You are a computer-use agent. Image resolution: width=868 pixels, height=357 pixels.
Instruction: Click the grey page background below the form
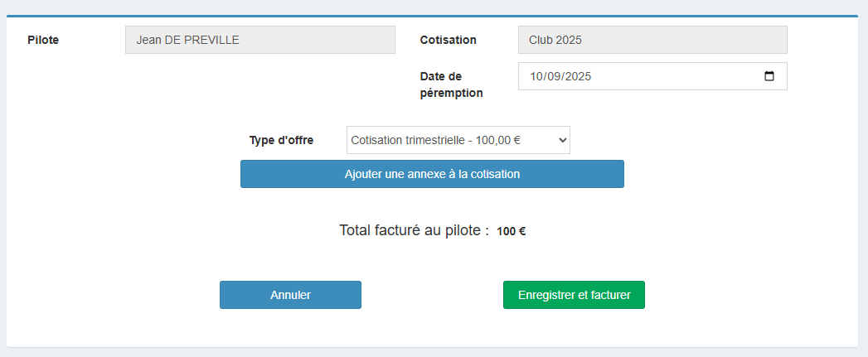[x=432, y=353]
